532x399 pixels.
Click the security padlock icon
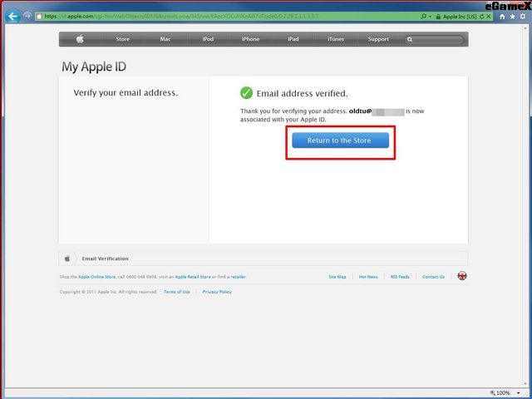point(438,17)
